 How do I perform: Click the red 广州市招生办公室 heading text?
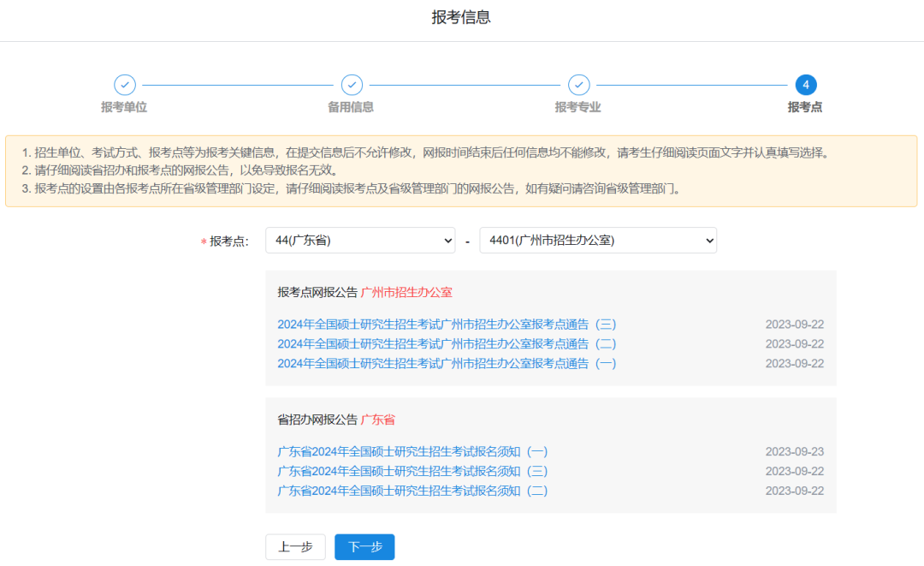point(406,293)
